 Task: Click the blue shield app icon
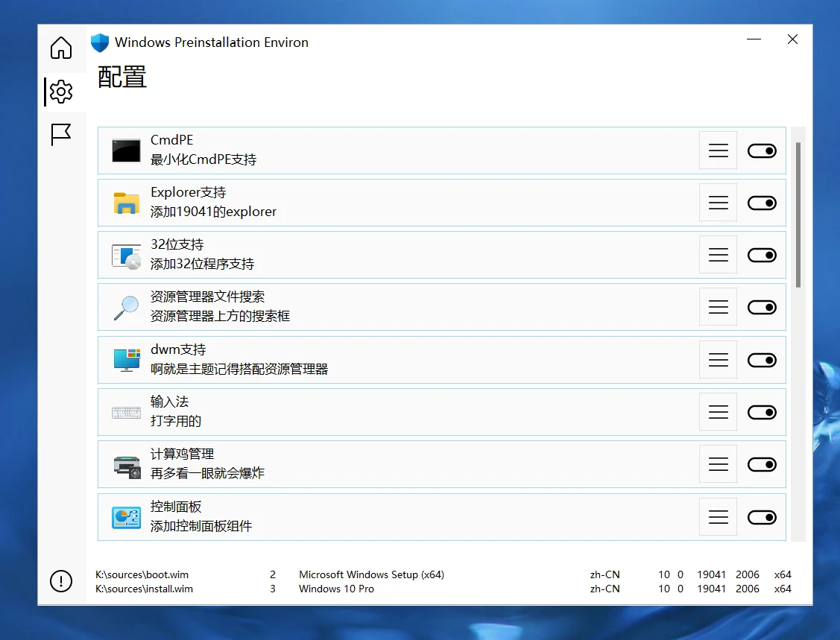100,43
